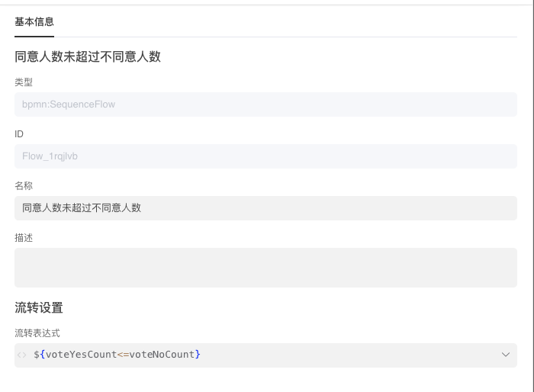Screen dimensions: 534x392
Task: Click the voteYesCount variable in the expression
Action: (81, 355)
